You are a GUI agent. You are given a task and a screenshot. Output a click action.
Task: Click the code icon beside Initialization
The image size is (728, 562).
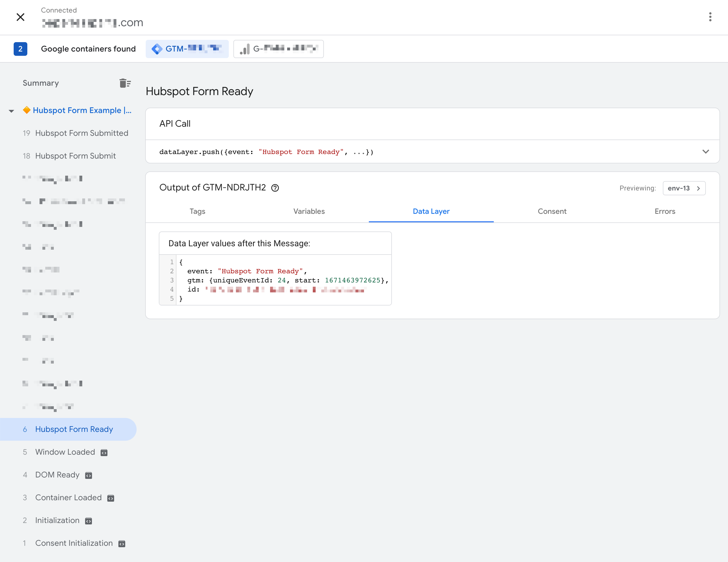coord(88,521)
